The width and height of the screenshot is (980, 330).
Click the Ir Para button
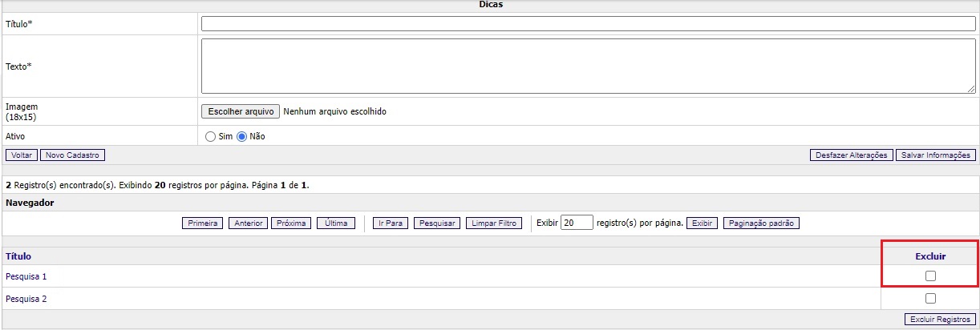[x=391, y=223]
